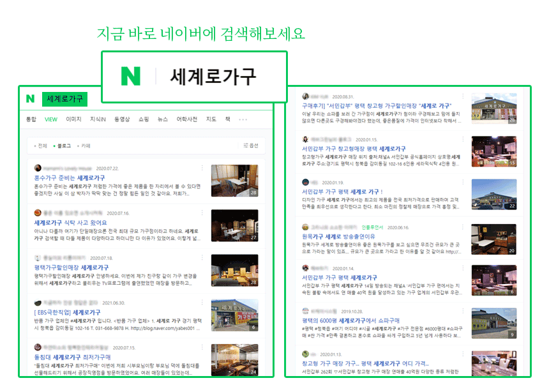Switch to the 동영상 tab
Viewport: 549px width, 392px height.
click(122, 119)
